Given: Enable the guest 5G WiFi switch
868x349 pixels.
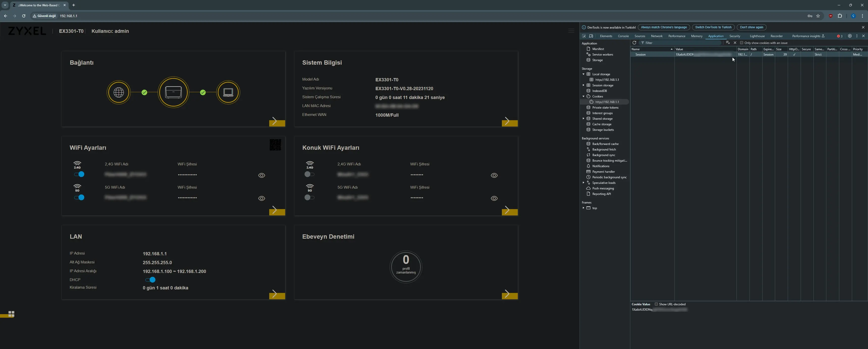Looking at the screenshot, I should point(309,197).
